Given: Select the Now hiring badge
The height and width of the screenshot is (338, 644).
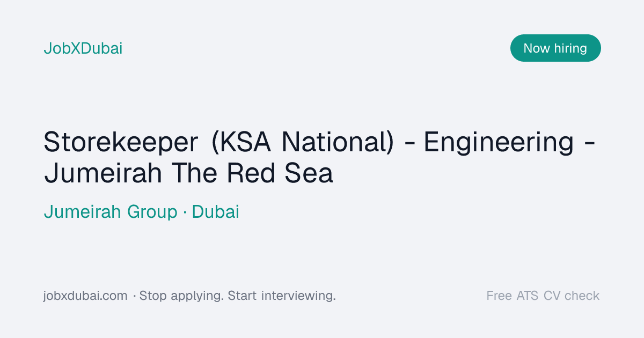Looking at the screenshot, I should click(555, 48).
